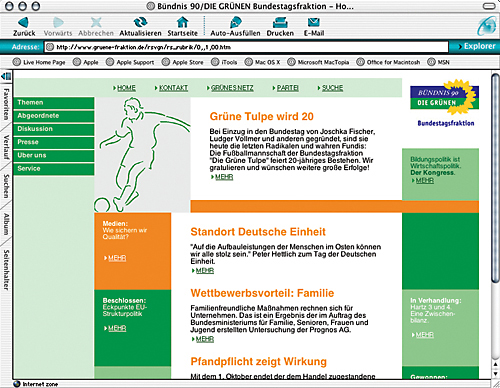Open the Favoriten side tab
This screenshot has width=500, height=388.
[6, 104]
